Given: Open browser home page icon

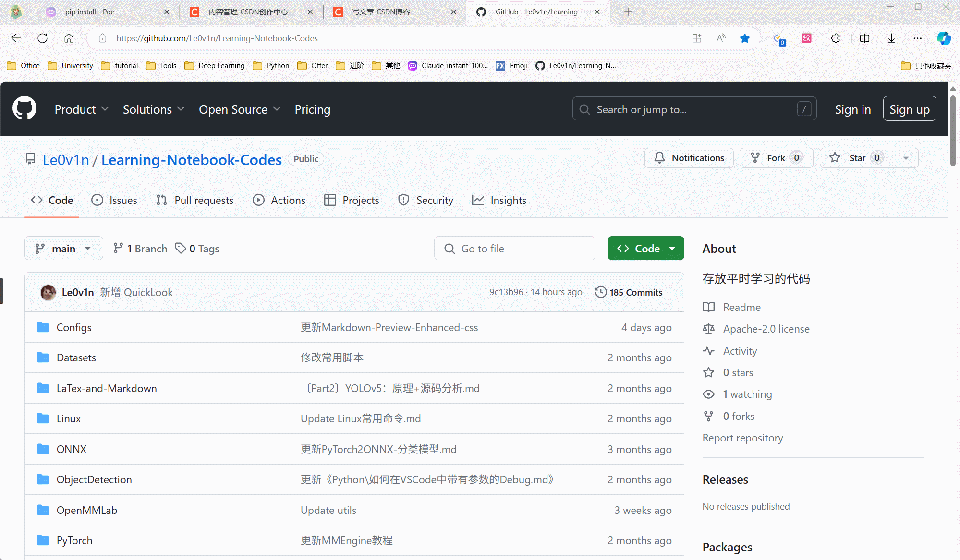Looking at the screenshot, I should tap(69, 38).
